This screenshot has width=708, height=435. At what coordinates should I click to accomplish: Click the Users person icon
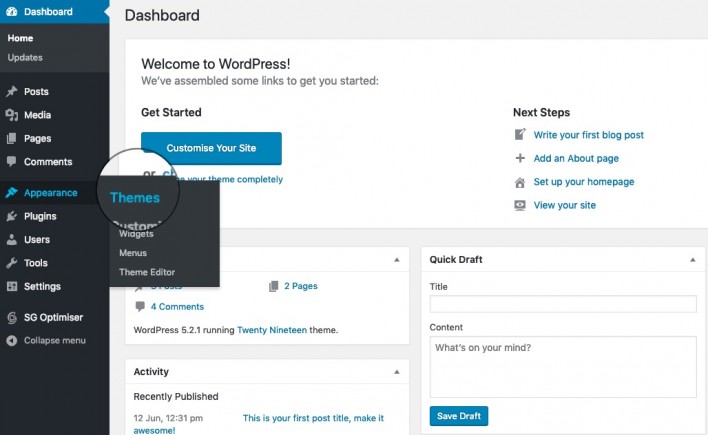[12, 240]
